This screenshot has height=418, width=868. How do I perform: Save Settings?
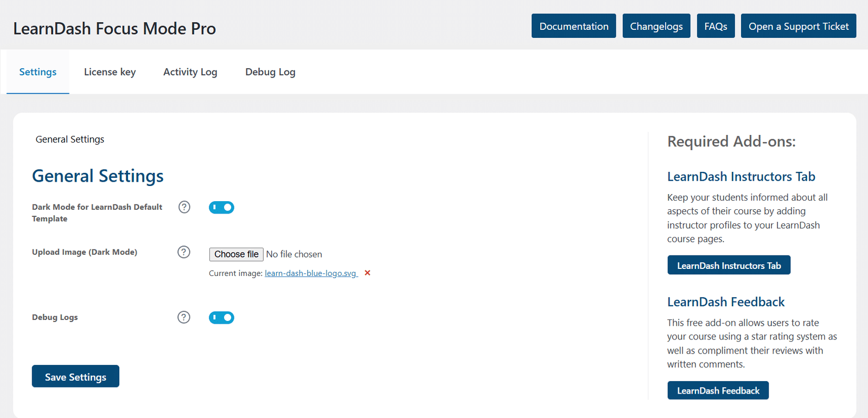coord(75,376)
